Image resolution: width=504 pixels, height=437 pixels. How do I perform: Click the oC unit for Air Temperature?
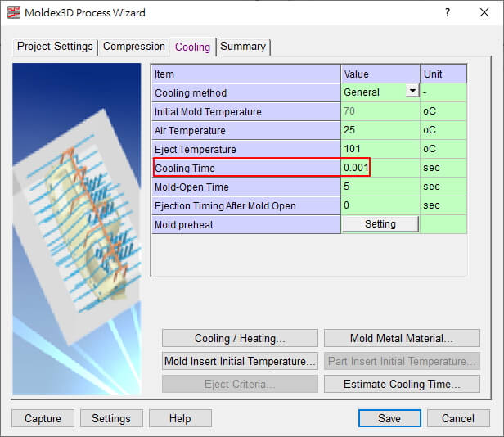pyautogui.click(x=443, y=130)
